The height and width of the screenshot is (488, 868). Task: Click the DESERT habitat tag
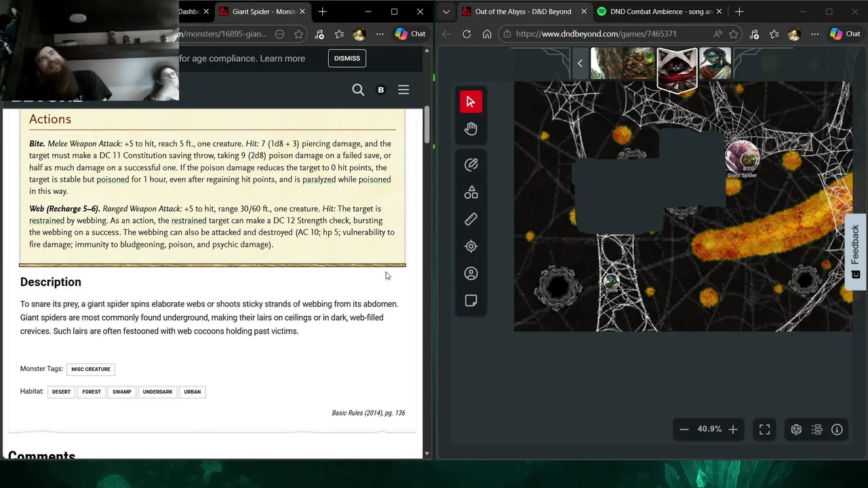(61, 392)
